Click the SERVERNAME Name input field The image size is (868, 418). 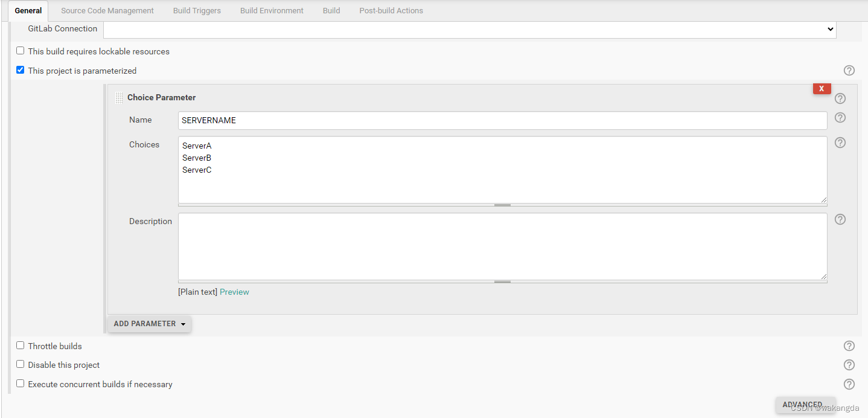[x=502, y=120]
